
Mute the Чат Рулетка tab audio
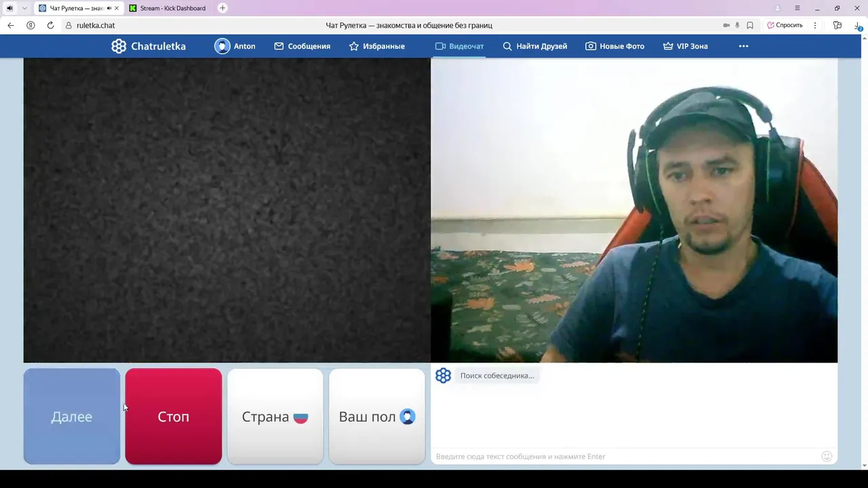click(x=109, y=8)
